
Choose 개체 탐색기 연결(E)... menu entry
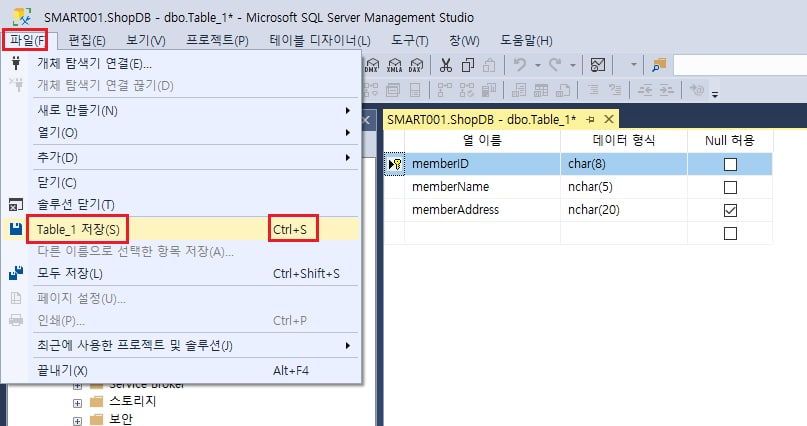pyautogui.click(x=180, y=63)
